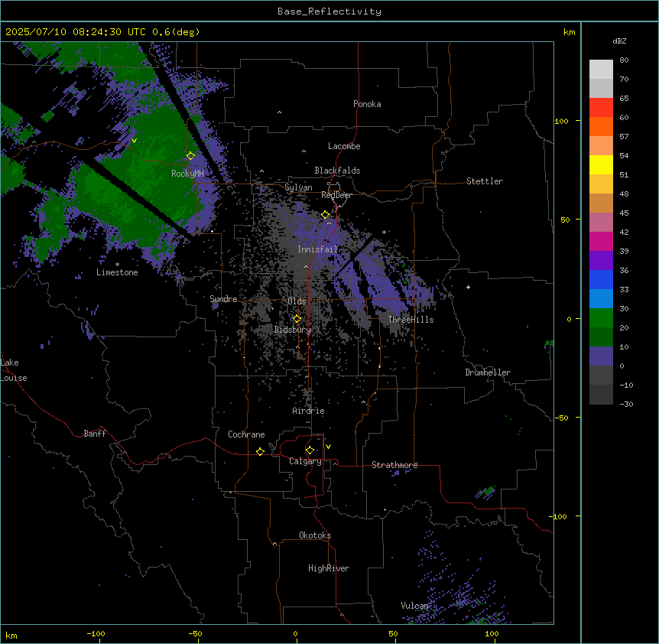This screenshot has height=644, width=659.
Task: Click the Banff label
Action: [95, 434]
